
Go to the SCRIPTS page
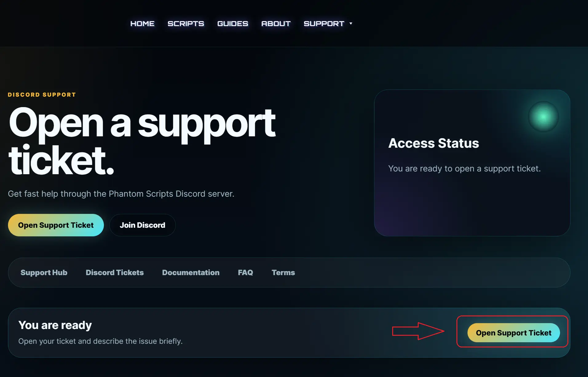point(186,24)
